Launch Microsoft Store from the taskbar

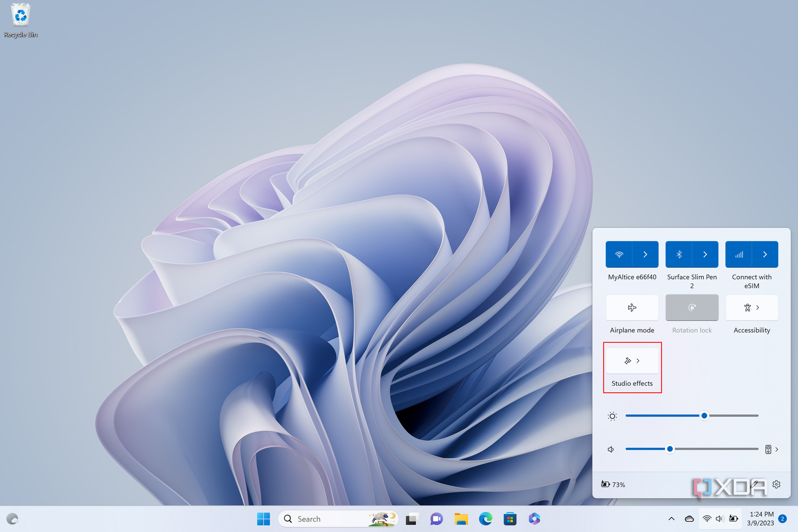tap(510, 518)
